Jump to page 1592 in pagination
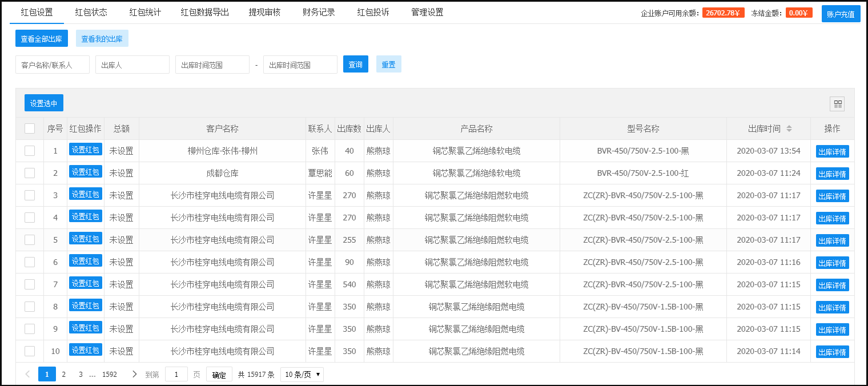This screenshot has height=386, width=868. click(110, 375)
